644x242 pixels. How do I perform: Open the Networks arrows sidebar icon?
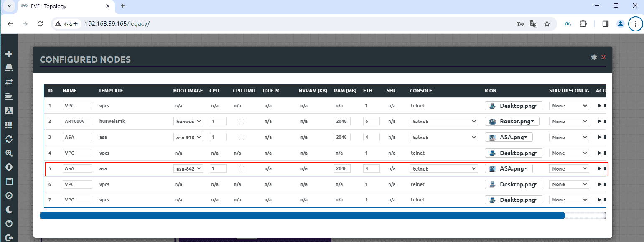[9, 82]
